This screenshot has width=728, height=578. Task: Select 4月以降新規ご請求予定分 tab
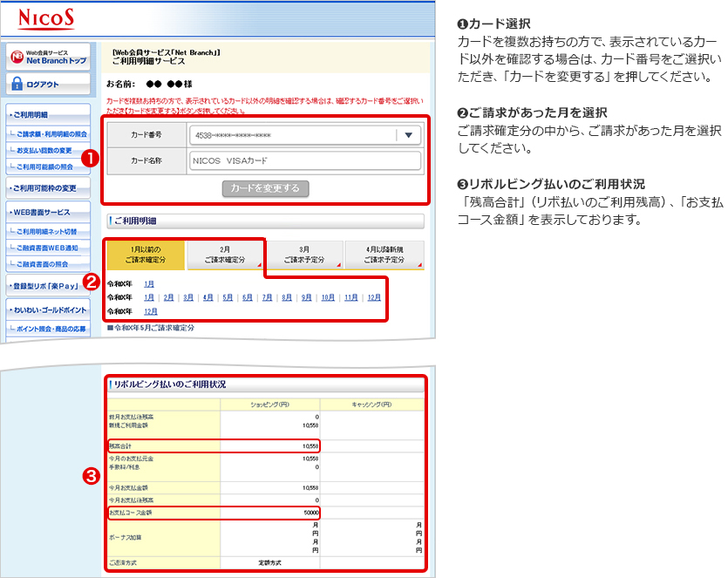point(384,255)
